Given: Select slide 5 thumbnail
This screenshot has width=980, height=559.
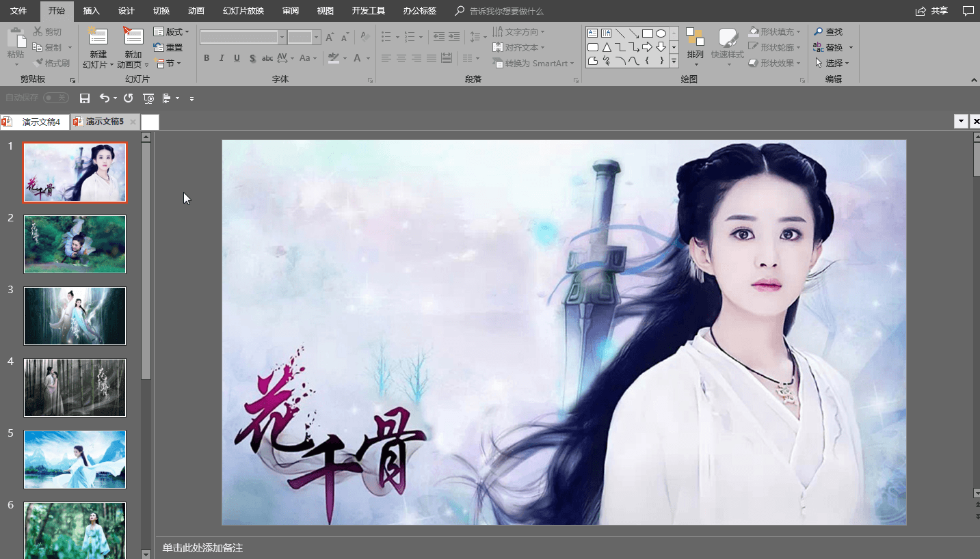Looking at the screenshot, I should click(x=75, y=459).
